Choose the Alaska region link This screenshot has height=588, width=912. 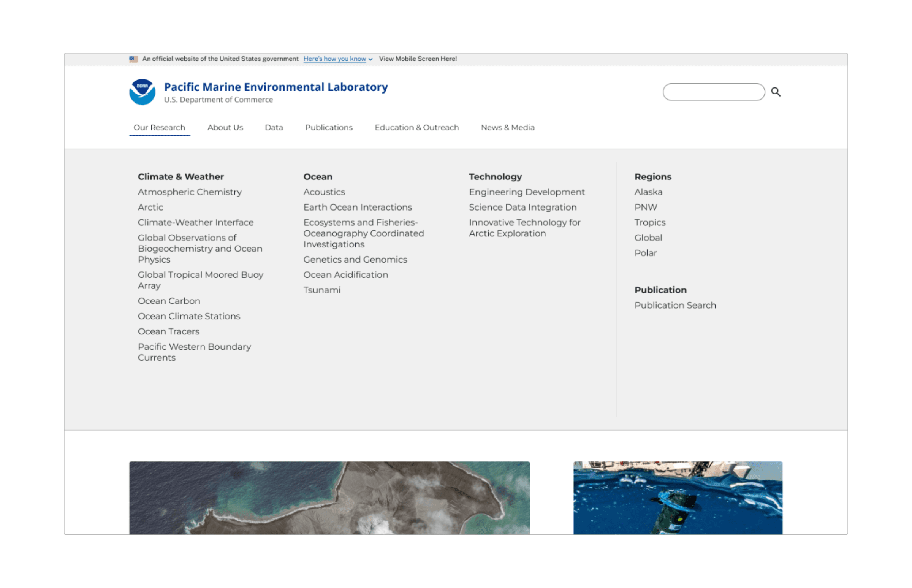coord(648,192)
